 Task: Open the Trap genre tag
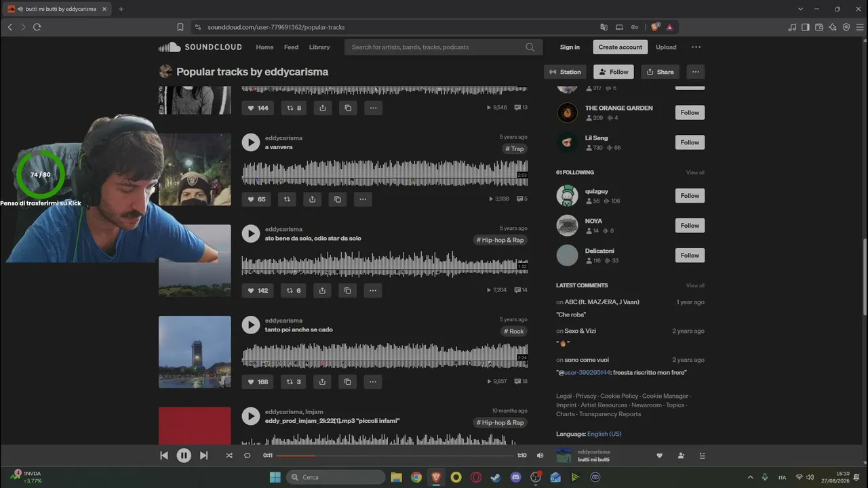[515, 149]
